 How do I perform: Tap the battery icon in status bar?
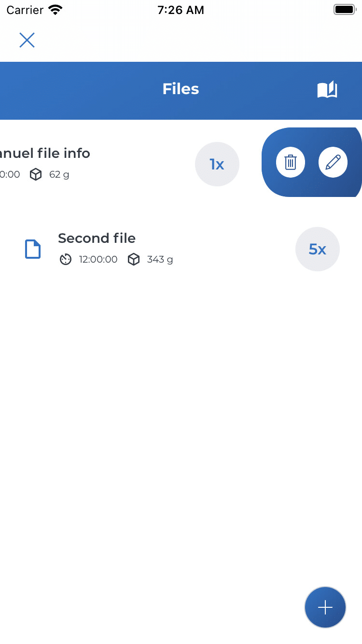[345, 10]
